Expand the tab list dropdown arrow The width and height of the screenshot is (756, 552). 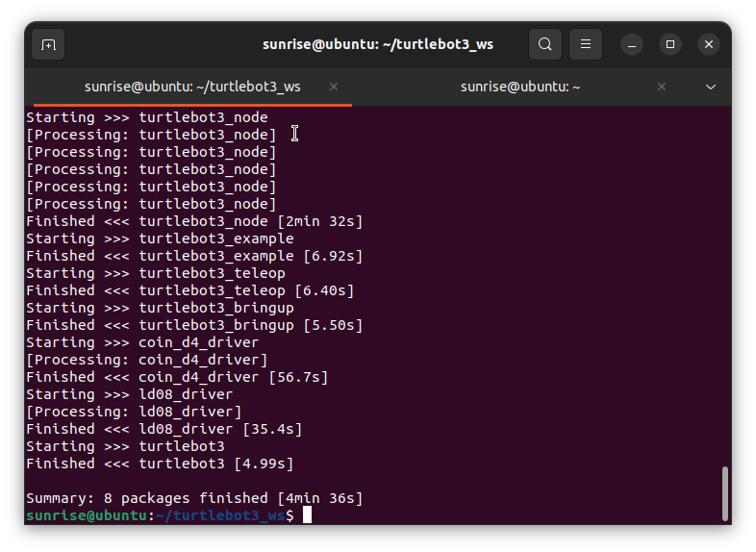(711, 87)
